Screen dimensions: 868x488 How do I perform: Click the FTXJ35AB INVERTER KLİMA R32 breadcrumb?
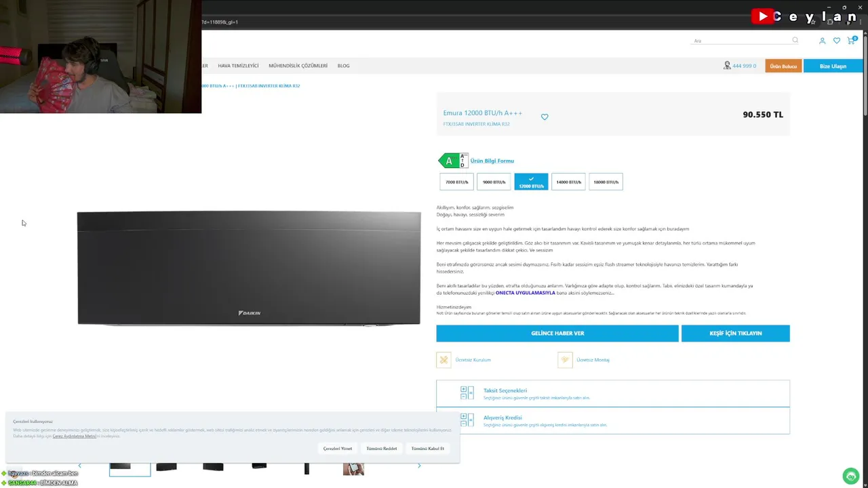click(269, 86)
